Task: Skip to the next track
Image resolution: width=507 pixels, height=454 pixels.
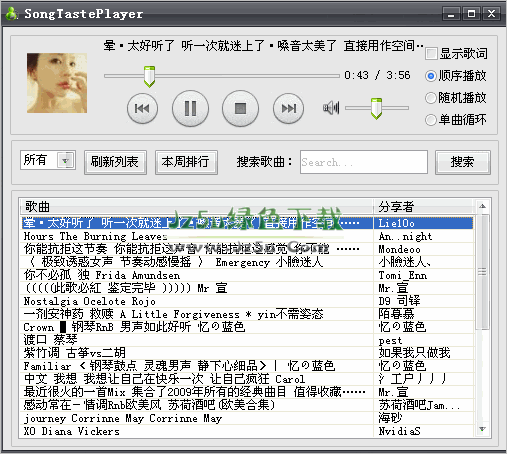Action: coord(288,108)
